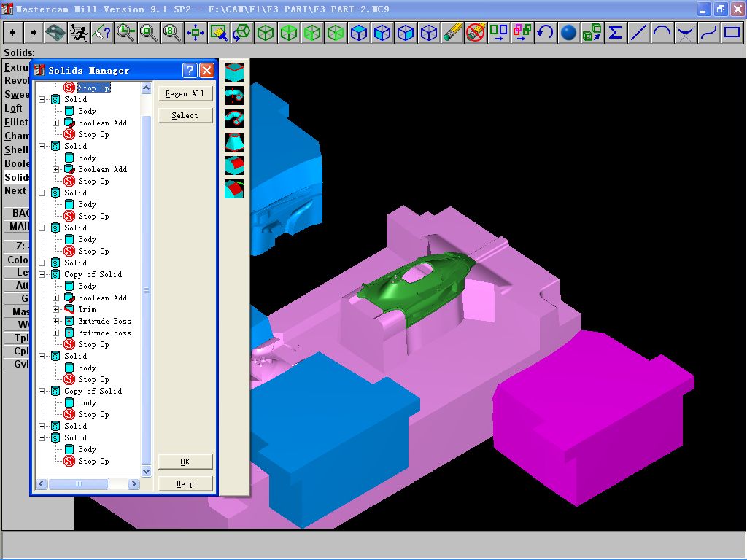Click the pointer with question mark help icon

pos(102,33)
